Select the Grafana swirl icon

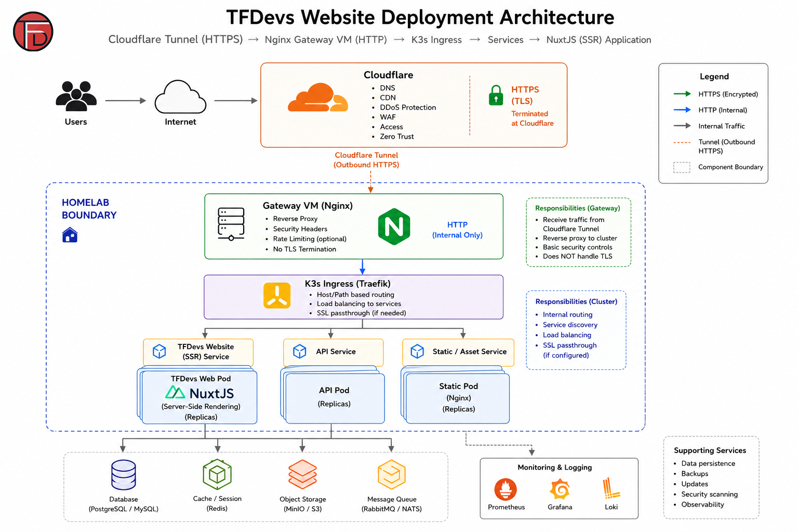tap(560, 489)
